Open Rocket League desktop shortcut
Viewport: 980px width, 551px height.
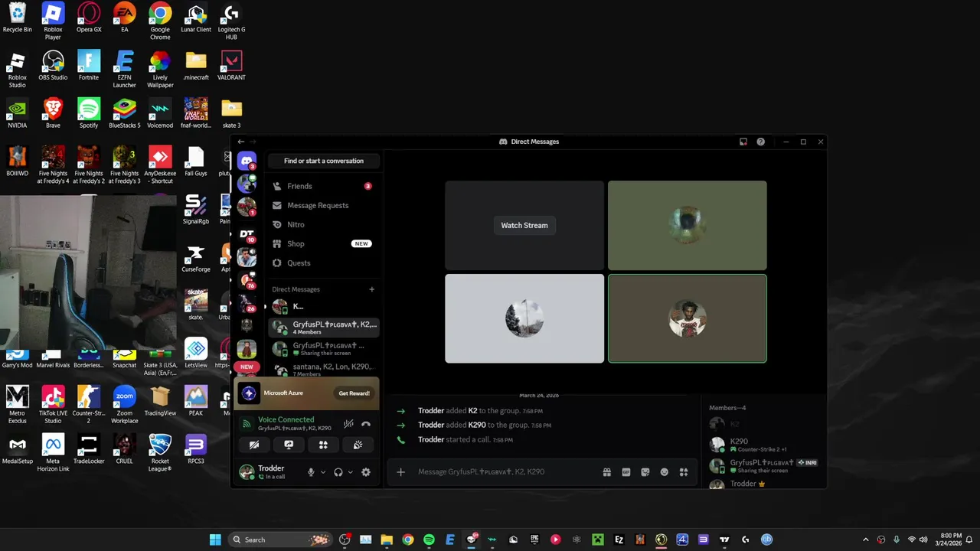tap(160, 454)
